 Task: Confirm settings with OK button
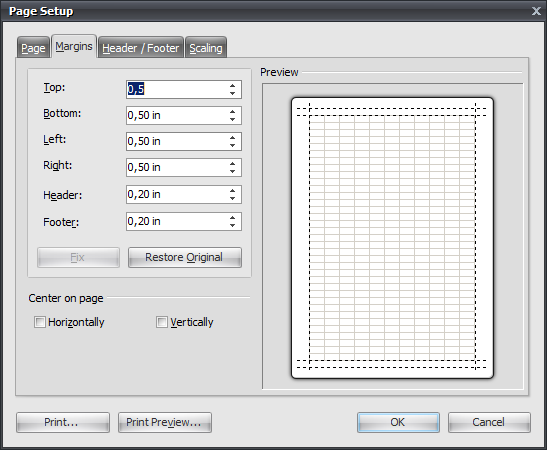398,422
